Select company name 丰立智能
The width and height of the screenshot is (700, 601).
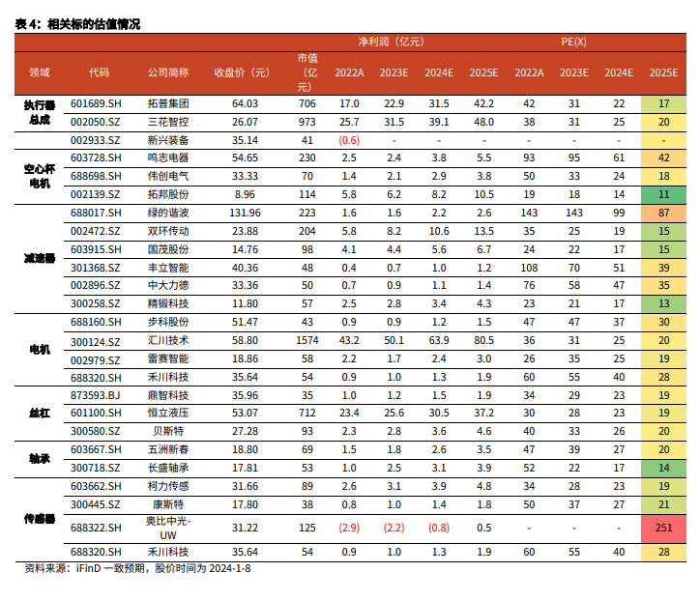pyautogui.click(x=168, y=269)
